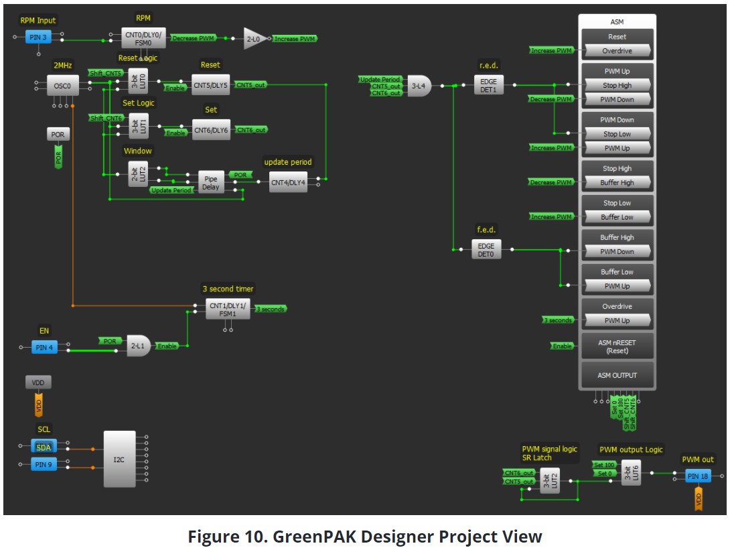730x560 pixels.
Task: Click the PWM output Logic annotation
Action: tap(632, 449)
